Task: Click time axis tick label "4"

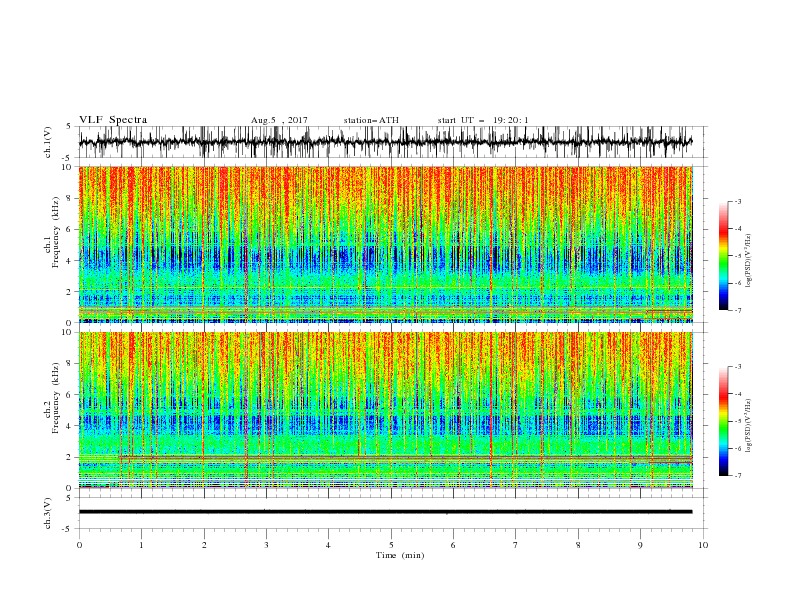Action: pyautogui.click(x=329, y=545)
